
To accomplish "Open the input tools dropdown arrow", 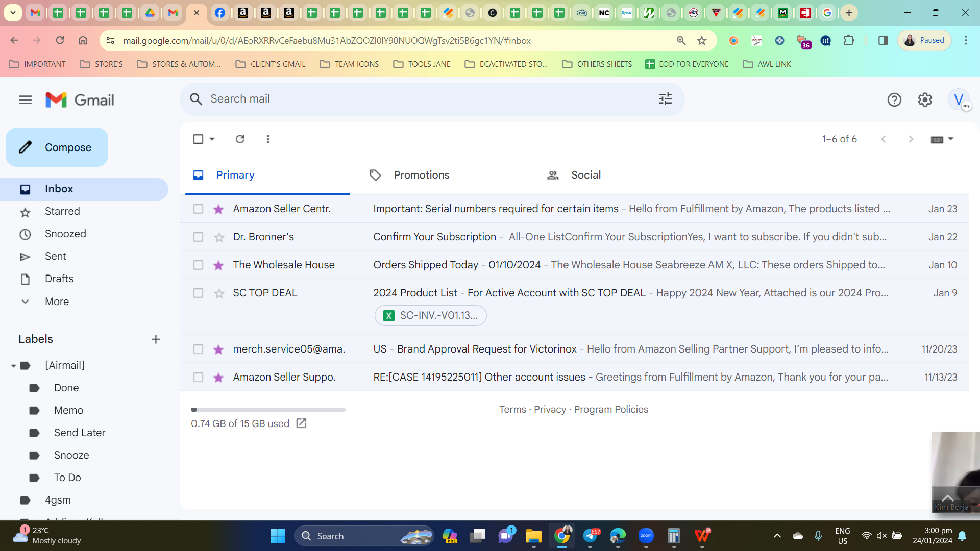I will click(x=951, y=139).
